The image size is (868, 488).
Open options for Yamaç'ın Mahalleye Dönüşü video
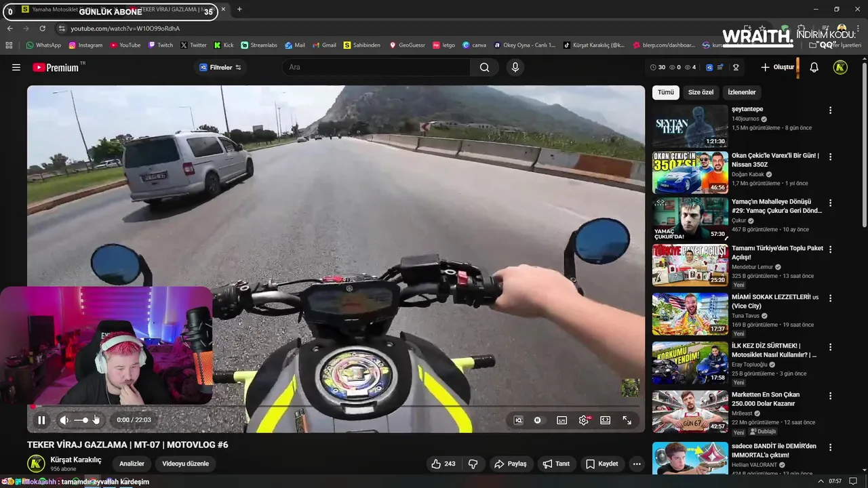point(830,203)
